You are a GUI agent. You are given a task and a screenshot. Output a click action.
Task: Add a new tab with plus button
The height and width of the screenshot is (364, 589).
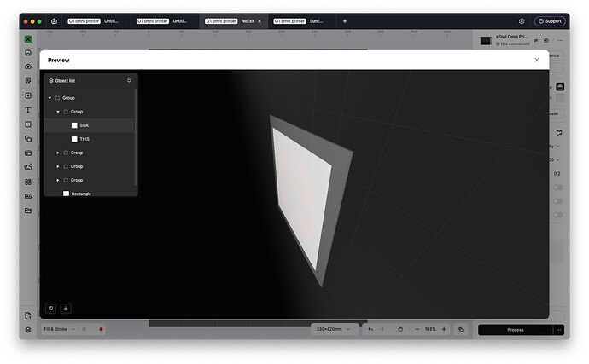coord(345,21)
